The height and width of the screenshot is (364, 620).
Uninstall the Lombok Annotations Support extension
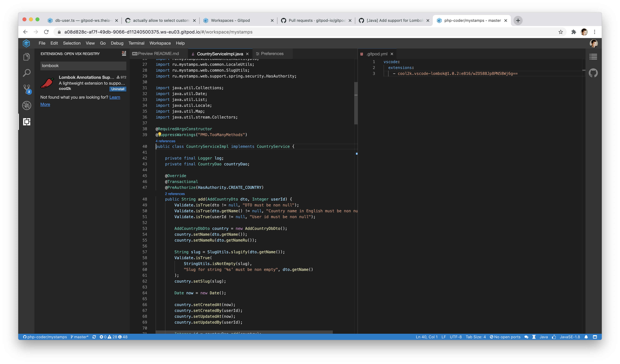pos(118,89)
